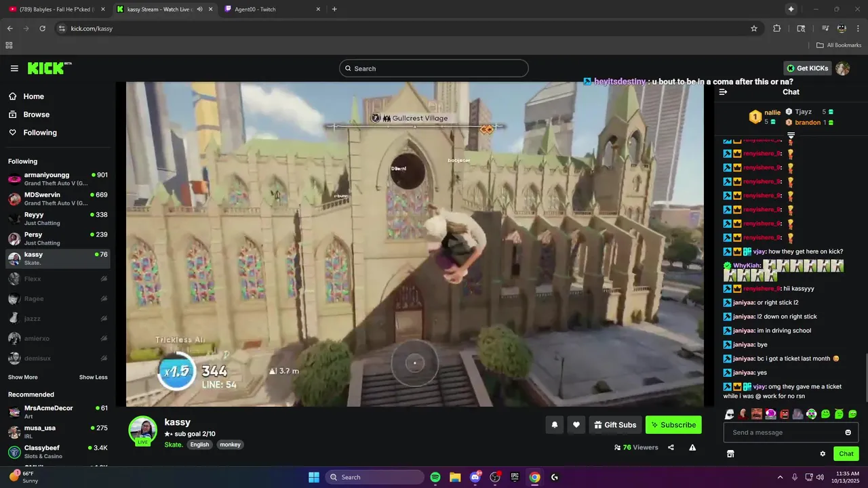Open offline channel demisux
The width and height of the screenshot is (868, 488).
tap(58, 358)
